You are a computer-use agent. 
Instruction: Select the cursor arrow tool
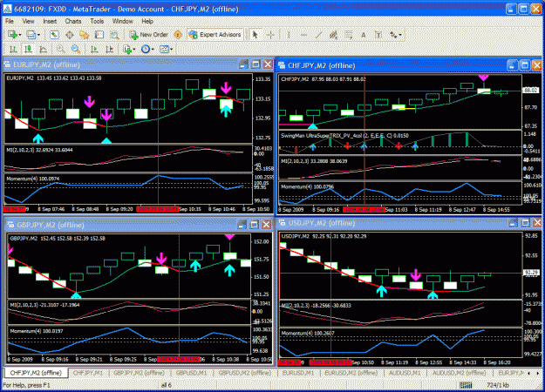click(x=255, y=34)
